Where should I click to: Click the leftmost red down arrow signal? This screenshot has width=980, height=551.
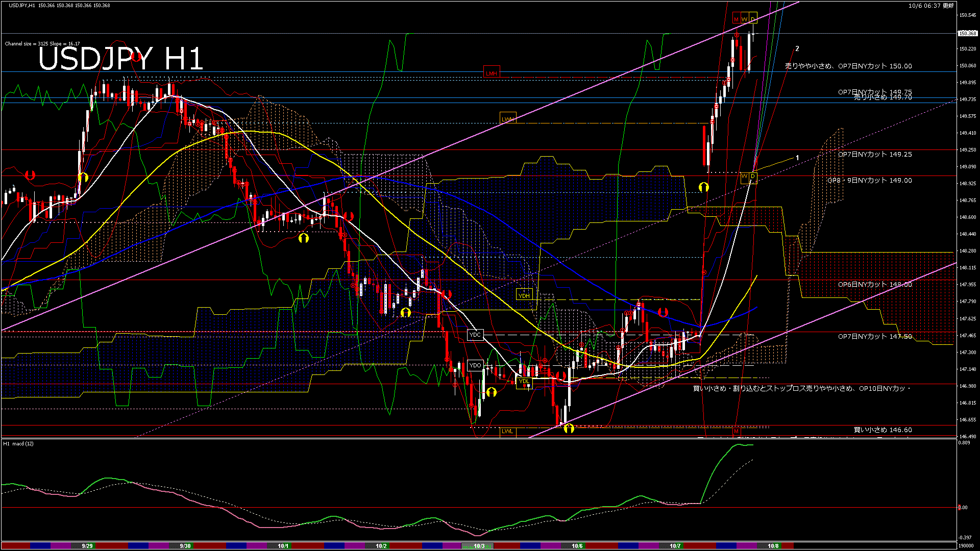(x=30, y=175)
